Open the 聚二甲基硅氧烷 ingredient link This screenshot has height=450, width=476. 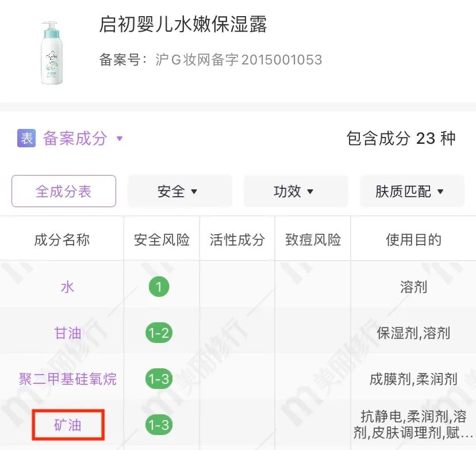(x=68, y=379)
